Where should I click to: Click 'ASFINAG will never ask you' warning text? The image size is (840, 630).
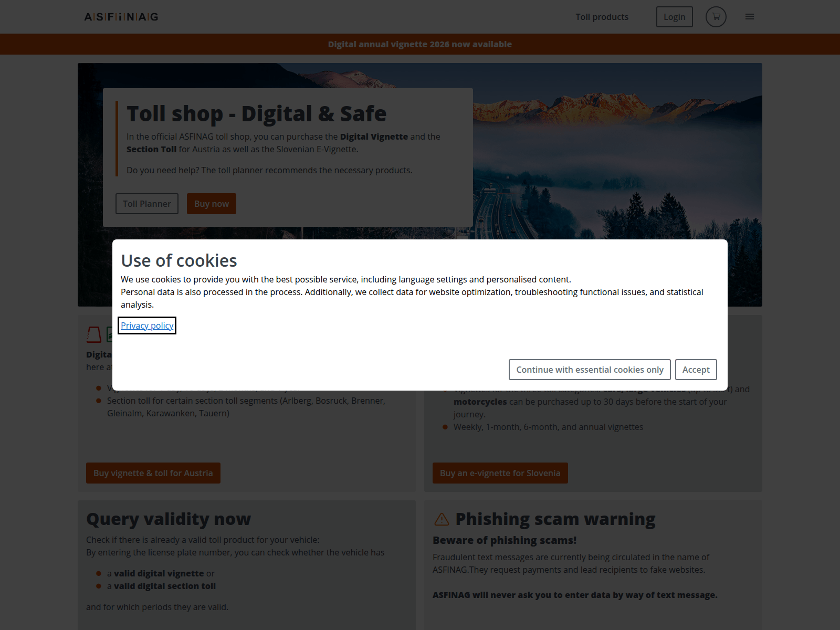[x=575, y=595]
